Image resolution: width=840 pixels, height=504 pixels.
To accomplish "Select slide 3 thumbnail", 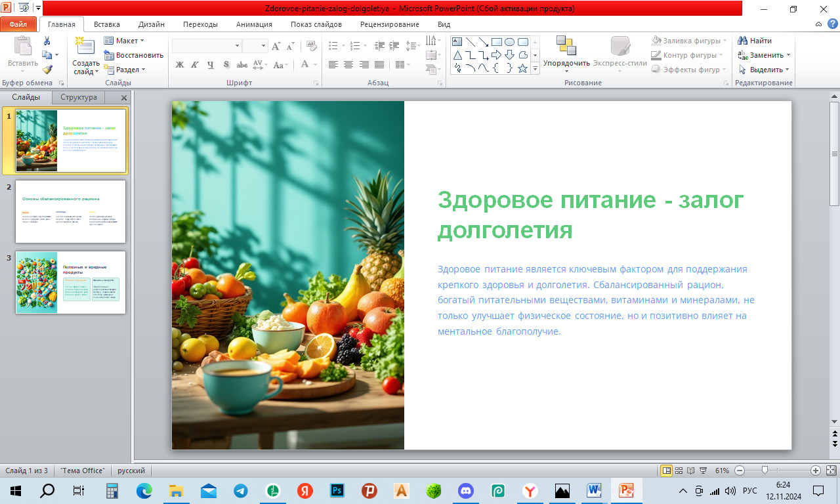I will point(70,282).
